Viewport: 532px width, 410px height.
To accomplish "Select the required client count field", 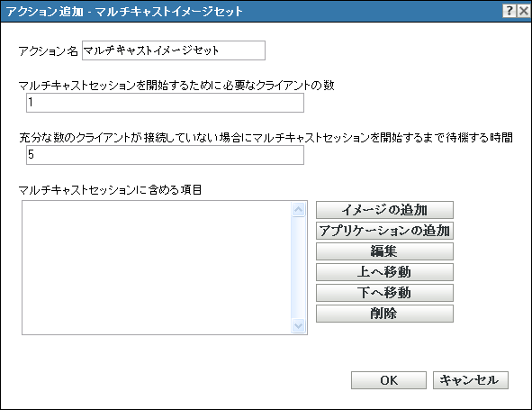I will coord(165,103).
